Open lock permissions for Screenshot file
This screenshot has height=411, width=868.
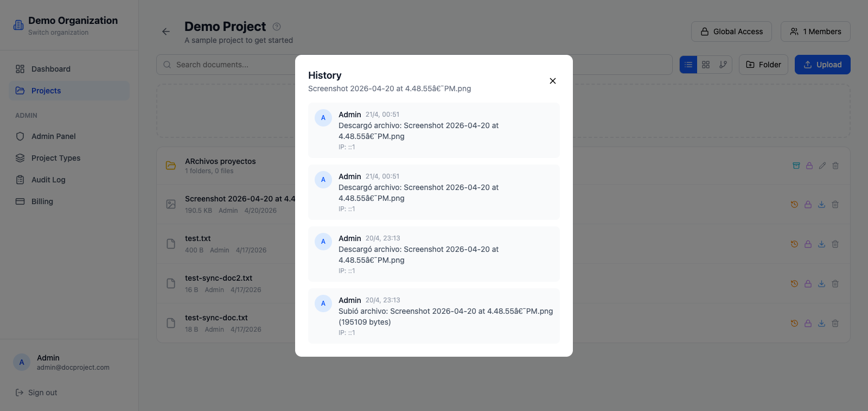pos(808,205)
